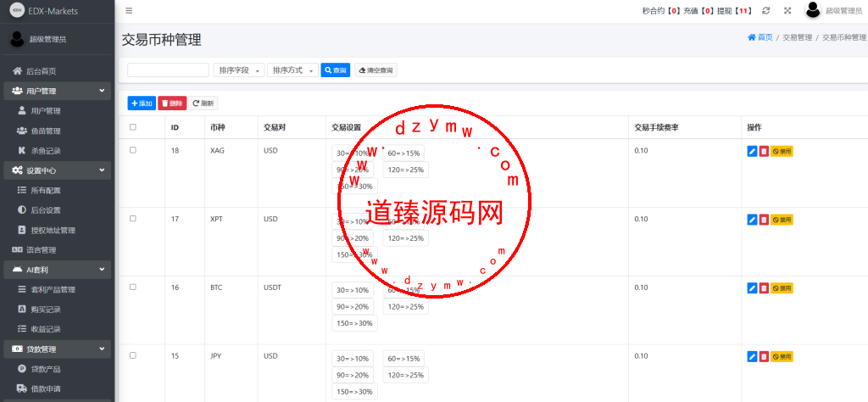Open 用户管理 sub-item in sidebar
868x402 pixels.
click(57, 111)
